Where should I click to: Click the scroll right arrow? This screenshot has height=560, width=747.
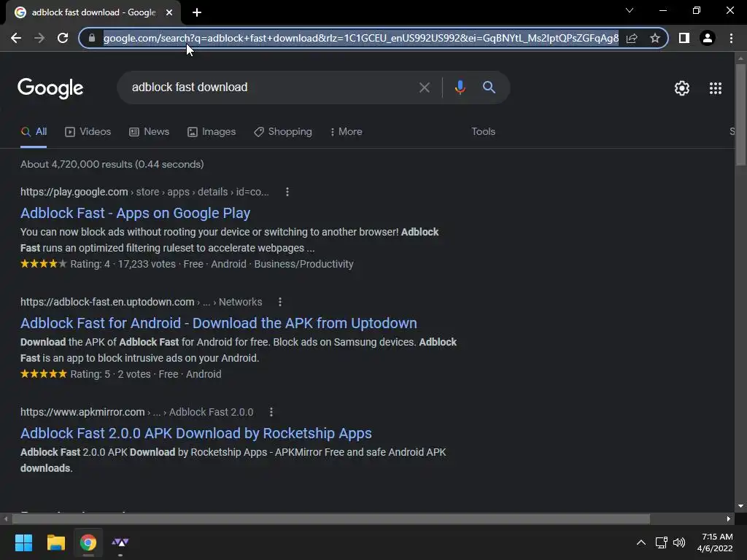click(x=729, y=518)
